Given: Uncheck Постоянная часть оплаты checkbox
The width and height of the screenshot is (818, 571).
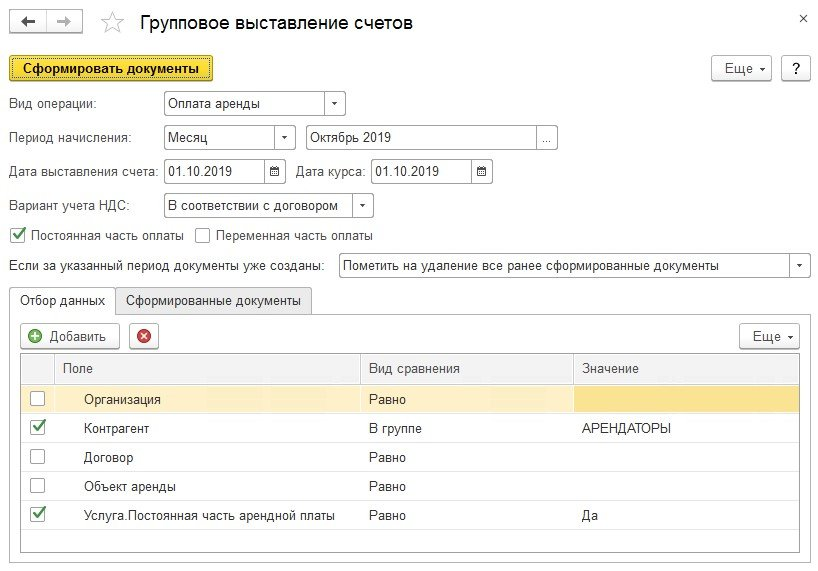Looking at the screenshot, I should (16, 236).
